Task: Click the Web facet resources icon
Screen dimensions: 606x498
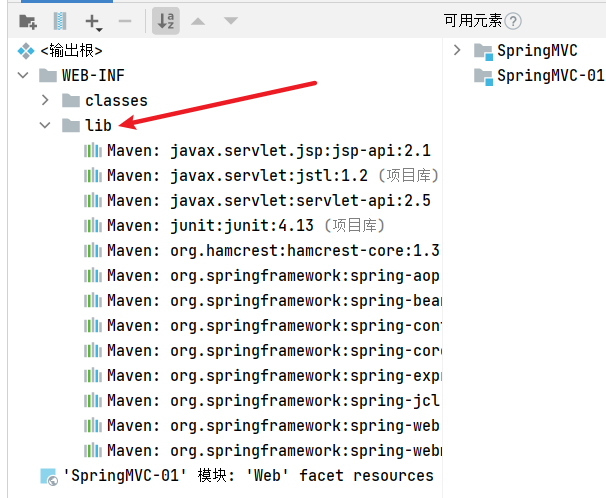Action: click(49, 477)
